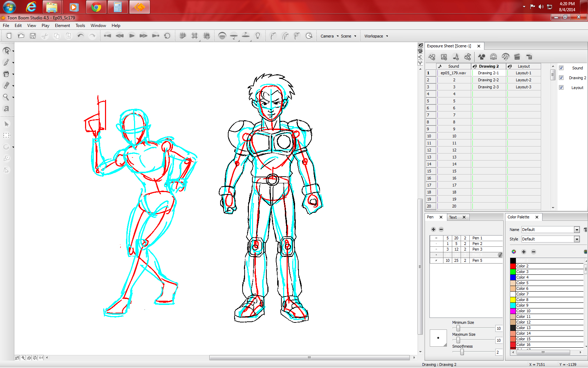Click the undo arrow icon
The width and height of the screenshot is (588, 368).
coord(80,36)
